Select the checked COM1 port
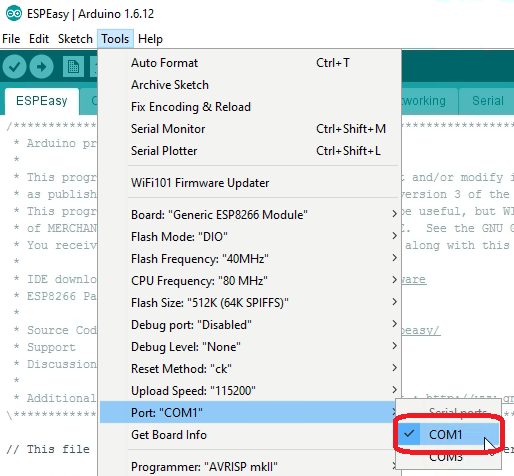The image size is (514, 476). coord(449,434)
